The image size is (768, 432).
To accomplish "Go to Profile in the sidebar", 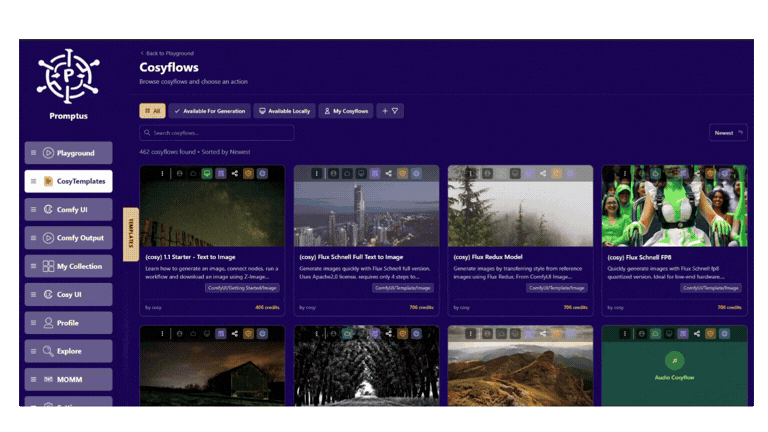I will (x=69, y=323).
